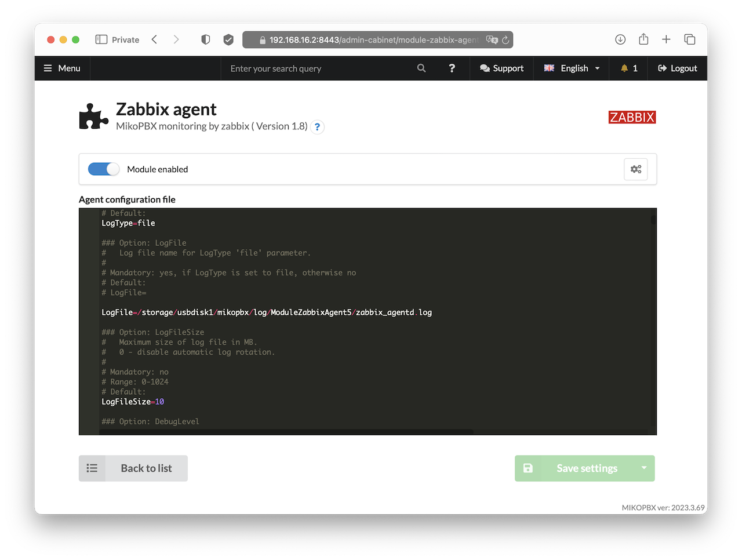The width and height of the screenshot is (742, 560).
Task: Click the Save settings button
Action: tap(580, 468)
